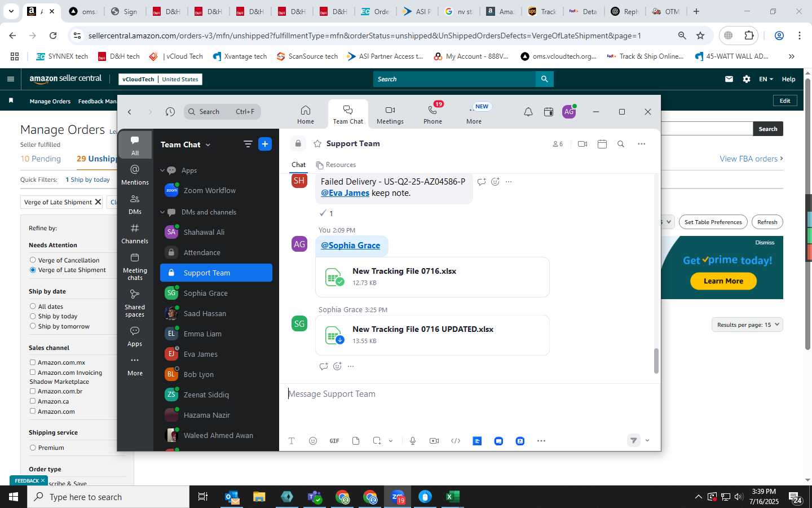Select Ship by tomorrow radio button
Viewport: 812px width, 508px height.
[x=33, y=326]
